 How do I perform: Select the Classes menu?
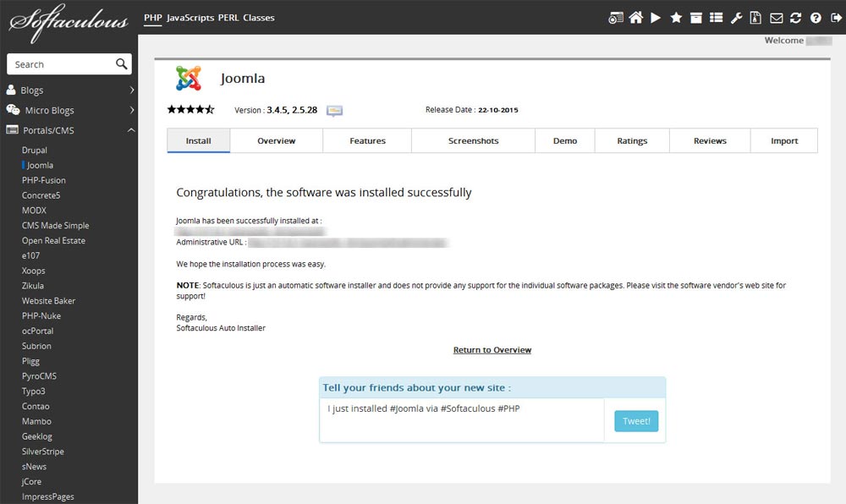tap(258, 18)
